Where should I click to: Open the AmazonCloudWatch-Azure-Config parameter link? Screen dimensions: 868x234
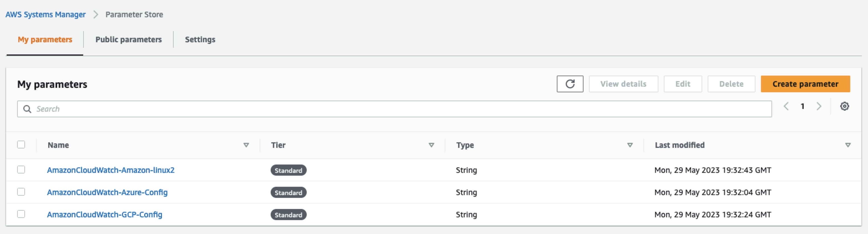pos(107,192)
